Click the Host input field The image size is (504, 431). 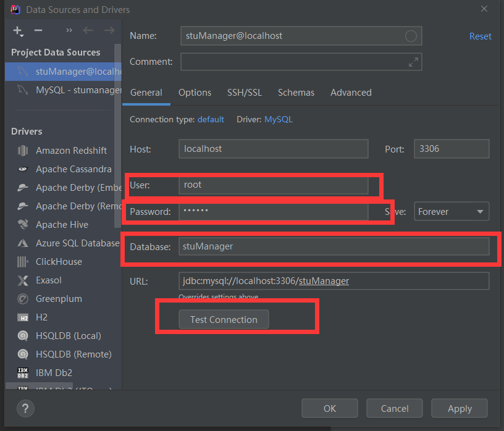(x=273, y=149)
